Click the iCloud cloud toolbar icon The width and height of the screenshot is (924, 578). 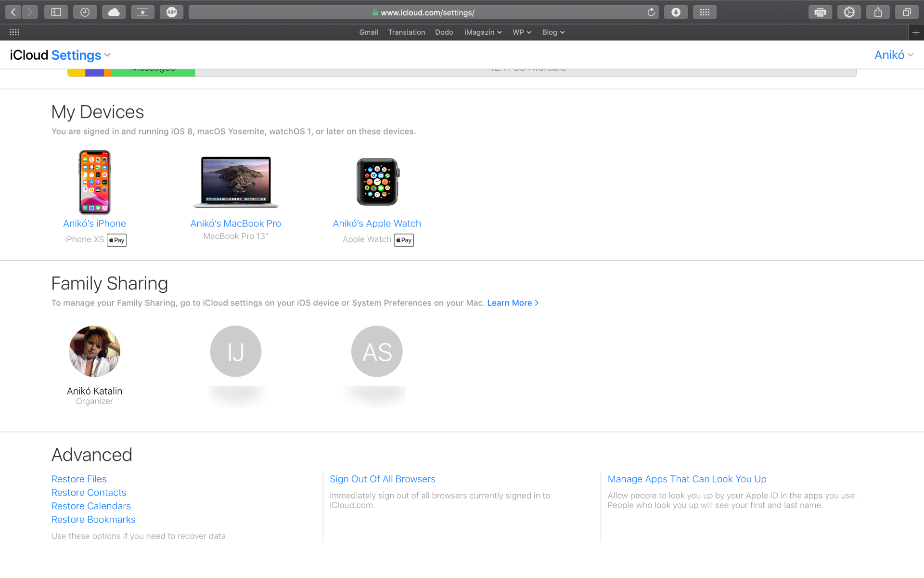coord(114,13)
